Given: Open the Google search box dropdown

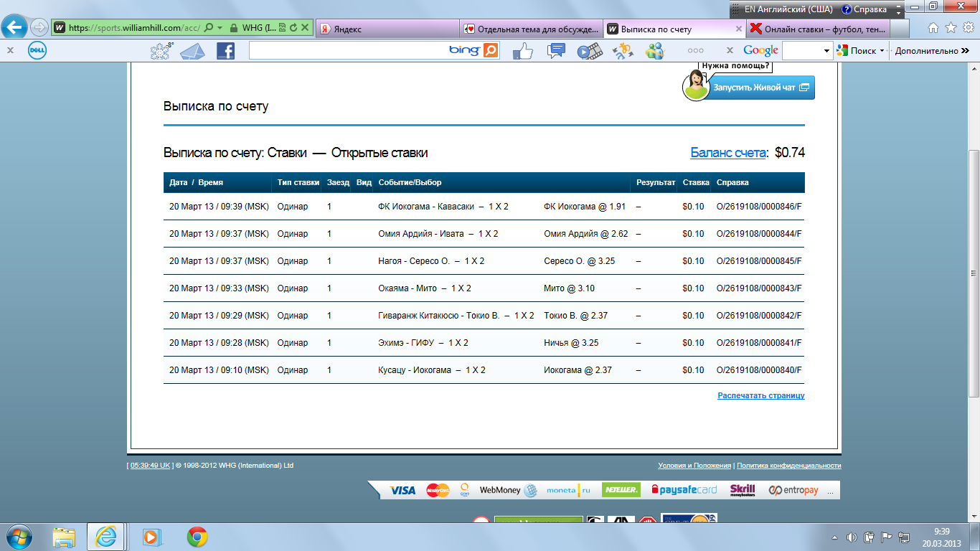Looking at the screenshot, I should (x=827, y=51).
